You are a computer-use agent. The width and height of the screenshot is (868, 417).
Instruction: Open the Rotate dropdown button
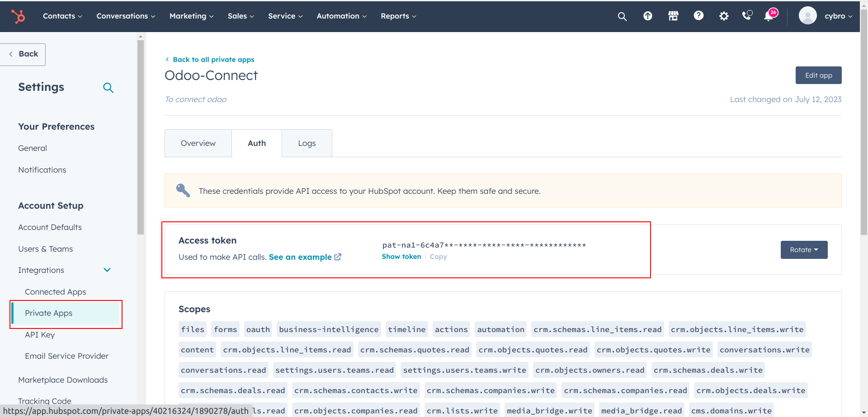pyautogui.click(x=804, y=250)
